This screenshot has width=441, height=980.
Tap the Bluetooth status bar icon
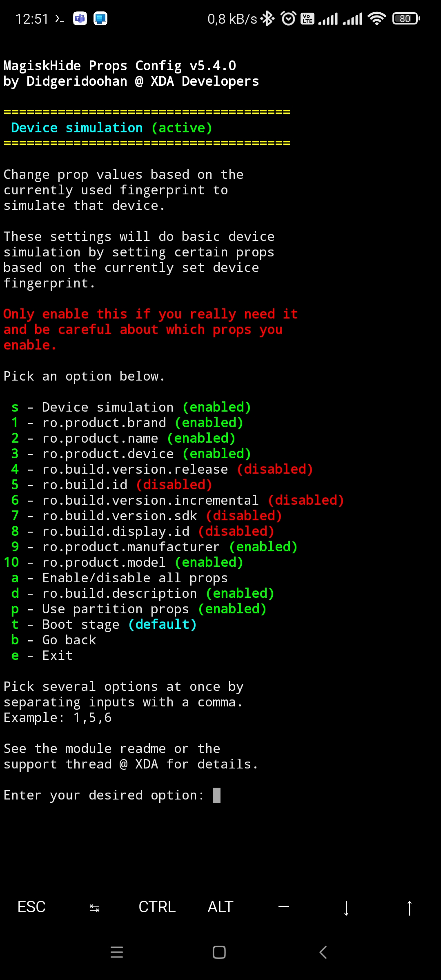pos(268,18)
